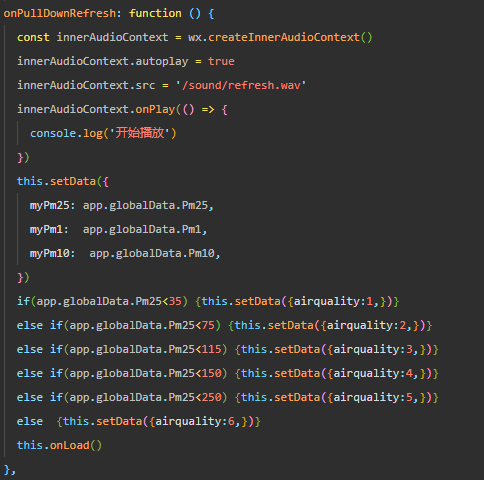
Task: Click the onPlay callback method
Action: pyautogui.click(x=155, y=109)
